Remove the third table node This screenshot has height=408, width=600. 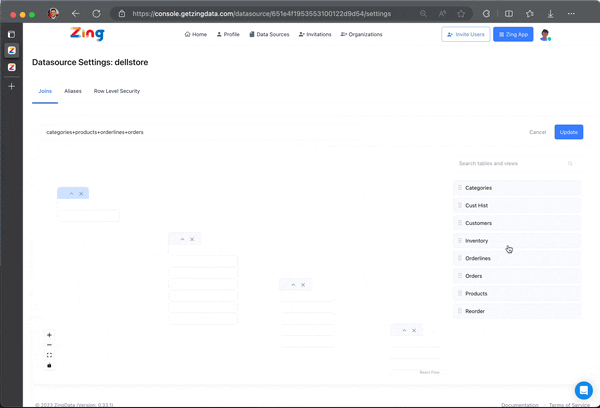(x=303, y=285)
